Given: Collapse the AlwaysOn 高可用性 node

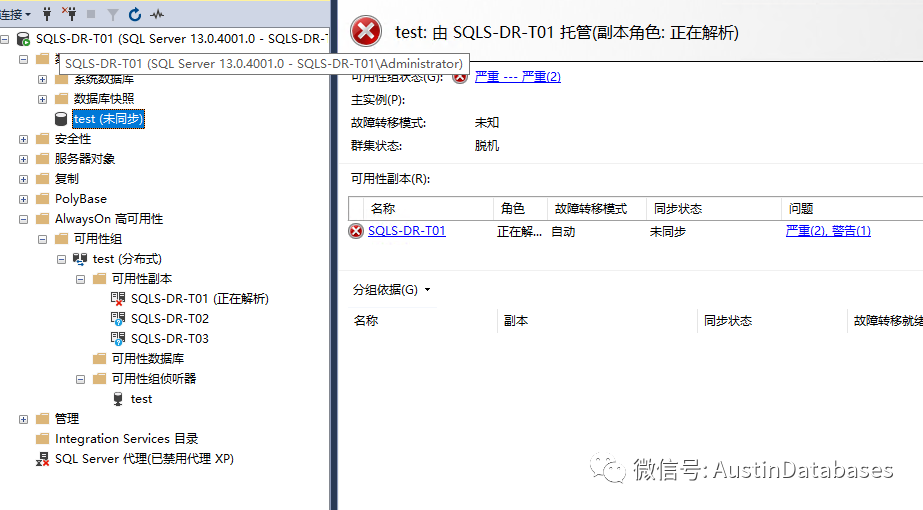Looking at the screenshot, I should 24,220.
